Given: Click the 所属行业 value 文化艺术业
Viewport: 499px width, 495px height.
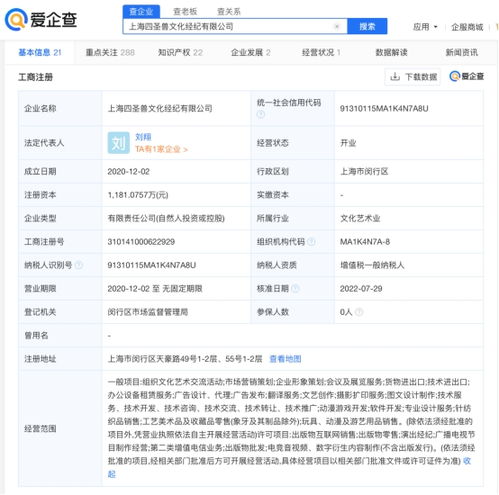Looking at the screenshot, I should [x=360, y=218].
